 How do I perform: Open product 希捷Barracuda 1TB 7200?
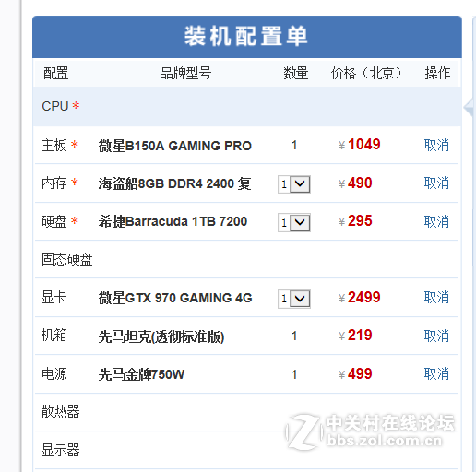click(173, 221)
